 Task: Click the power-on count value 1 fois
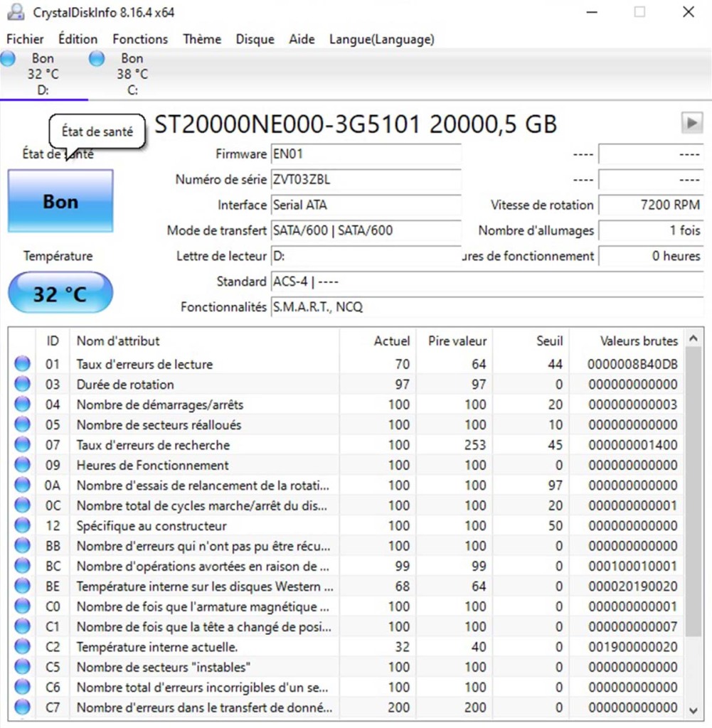pos(651,230)
